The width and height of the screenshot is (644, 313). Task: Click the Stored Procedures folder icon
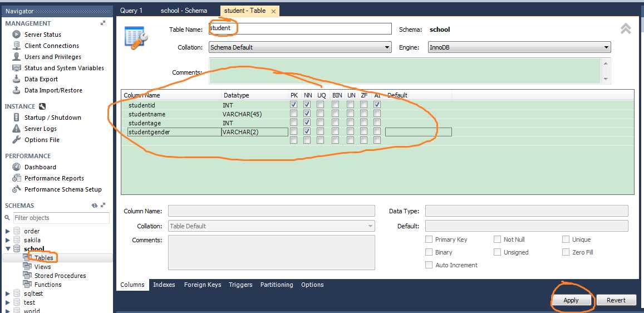[x=27, y=276]
